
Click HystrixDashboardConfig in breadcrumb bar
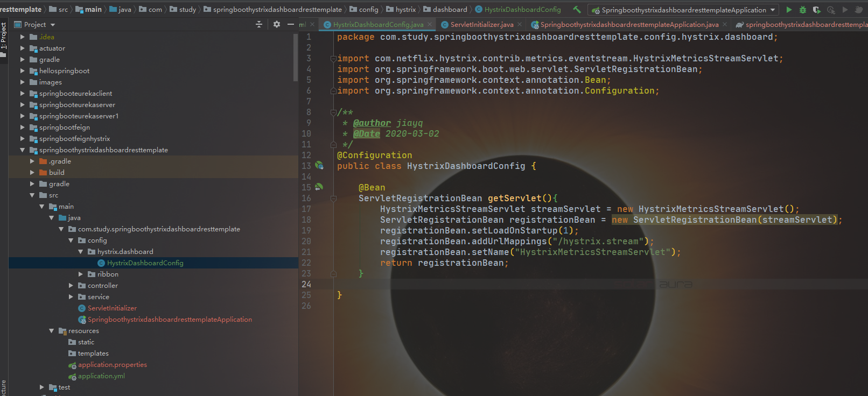pyautogui.click(x=522, y=9)
